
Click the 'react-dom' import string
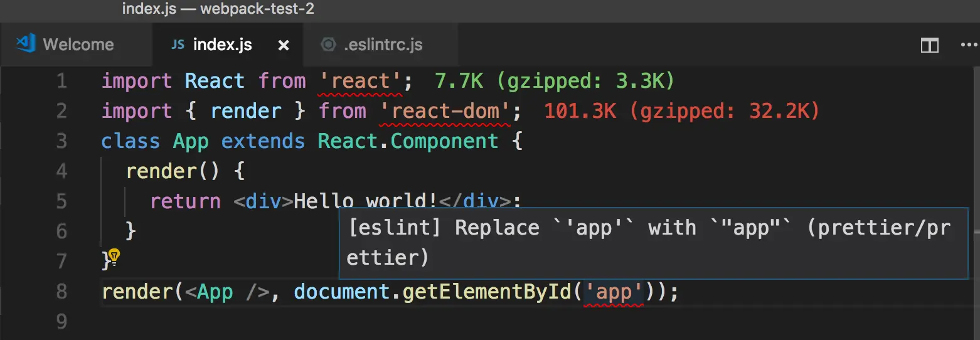click(445, 112)
